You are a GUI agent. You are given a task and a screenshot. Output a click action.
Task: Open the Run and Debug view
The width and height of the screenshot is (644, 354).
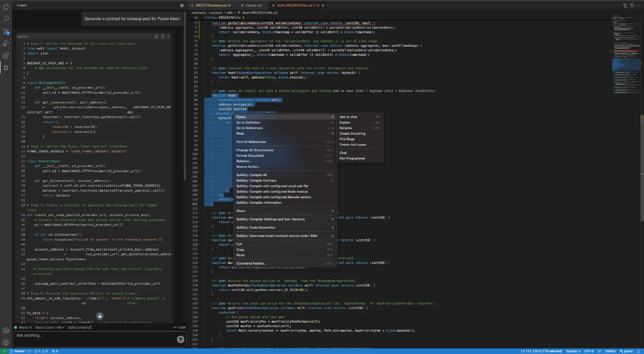[6, 43]
